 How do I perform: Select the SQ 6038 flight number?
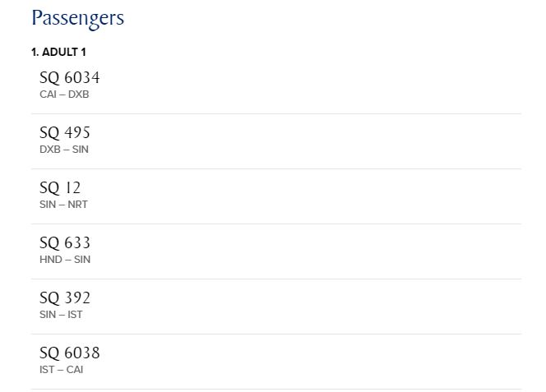(69, 353)
